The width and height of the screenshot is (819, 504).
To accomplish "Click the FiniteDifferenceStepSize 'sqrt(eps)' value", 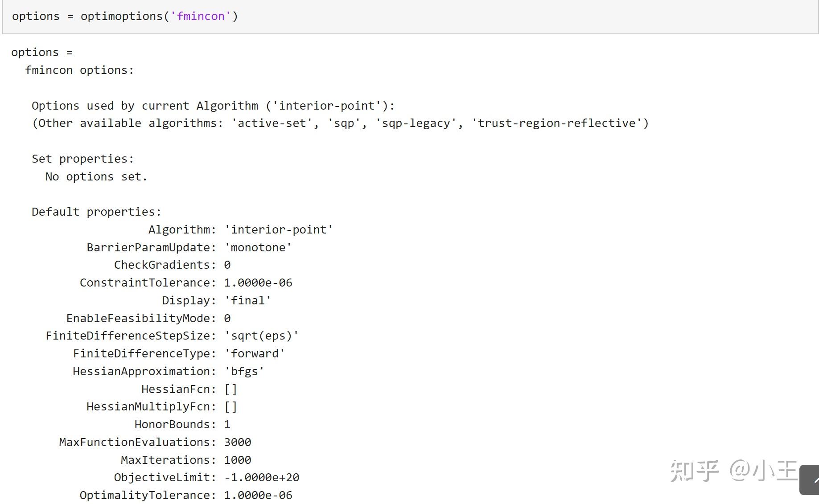I will 261,336.
